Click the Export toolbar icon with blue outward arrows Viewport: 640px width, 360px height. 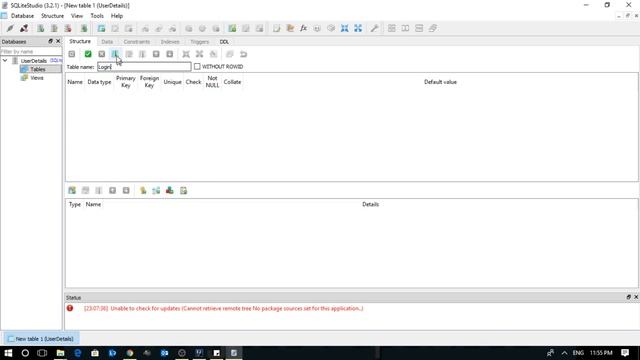358,28
